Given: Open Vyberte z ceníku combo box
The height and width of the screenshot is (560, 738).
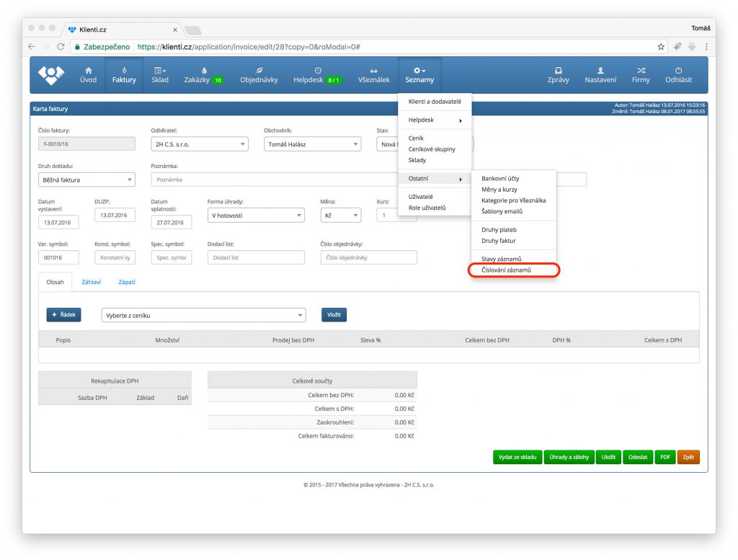Looking at the screenshot, I should coord(204,315).
